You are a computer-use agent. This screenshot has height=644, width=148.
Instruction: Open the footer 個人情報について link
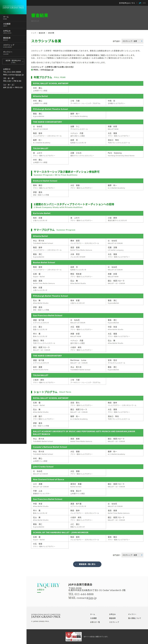135,618
